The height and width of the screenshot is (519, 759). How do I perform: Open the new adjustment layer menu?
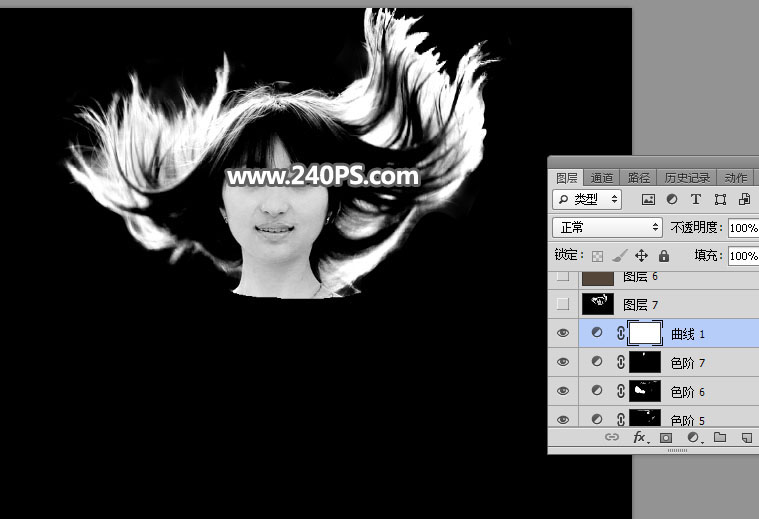(693, 438)
